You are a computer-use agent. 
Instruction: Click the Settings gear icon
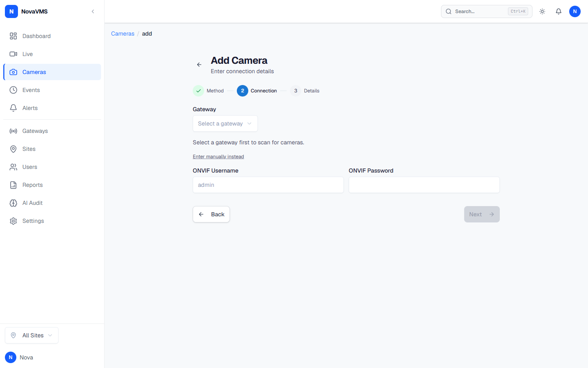(x=13, y=221)
